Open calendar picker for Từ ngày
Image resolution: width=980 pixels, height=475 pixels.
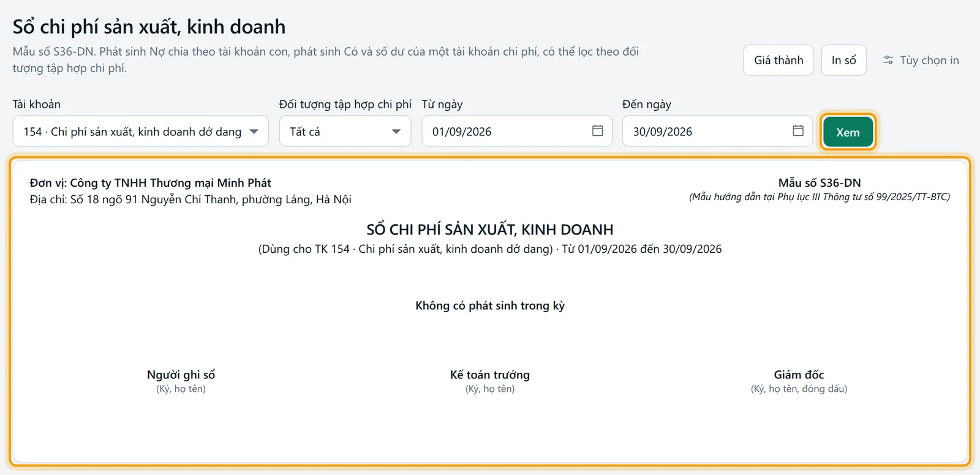(x=597, y=130)
